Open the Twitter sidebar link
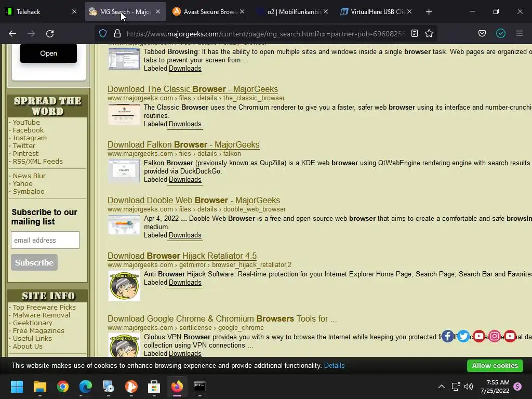This screenshot has width=532, height=399. pos(24,145)
